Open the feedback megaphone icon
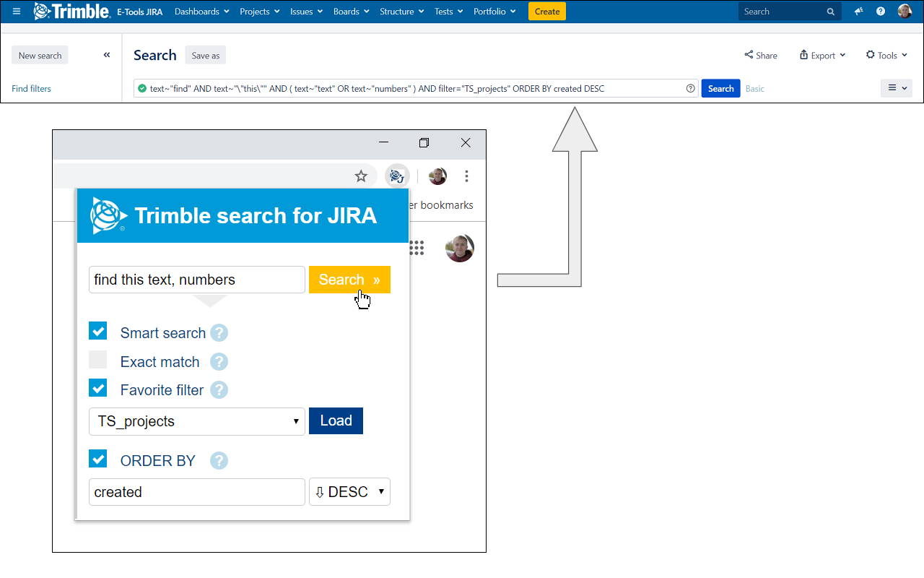 tap(858, 12)
